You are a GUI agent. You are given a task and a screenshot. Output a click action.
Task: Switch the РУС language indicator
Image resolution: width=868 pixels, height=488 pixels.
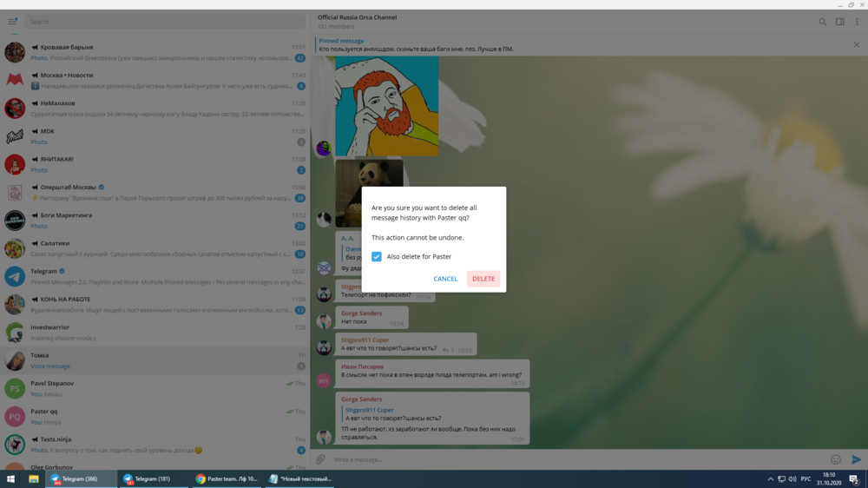(x=806, y=478)
